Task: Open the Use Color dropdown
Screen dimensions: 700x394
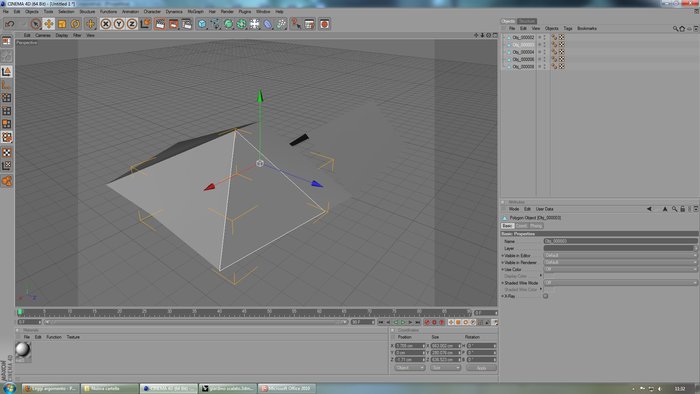Action: [620, 269]
